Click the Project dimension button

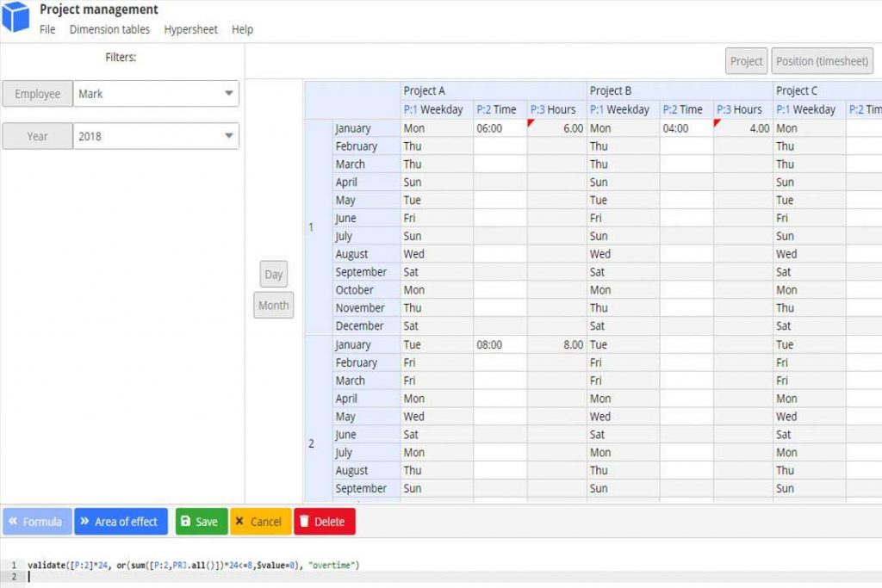click(x=746, y=61)
